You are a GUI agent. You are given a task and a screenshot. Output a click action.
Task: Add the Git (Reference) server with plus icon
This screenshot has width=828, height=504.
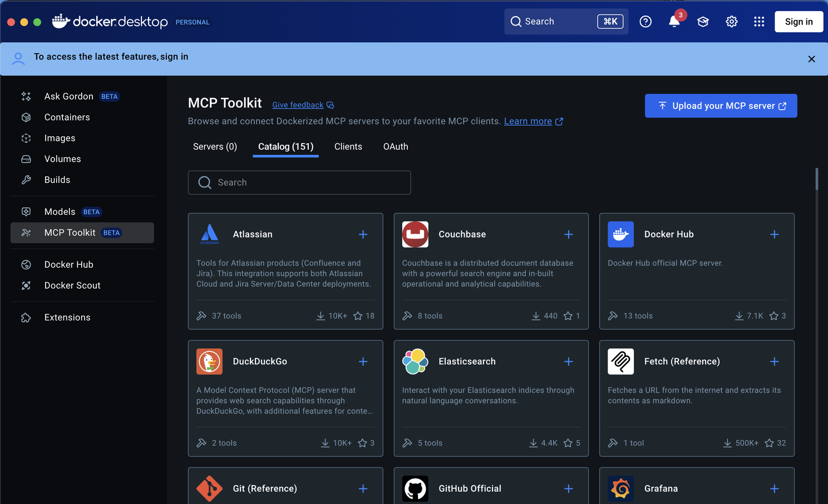pyautogui.click(x=363, y=489)
